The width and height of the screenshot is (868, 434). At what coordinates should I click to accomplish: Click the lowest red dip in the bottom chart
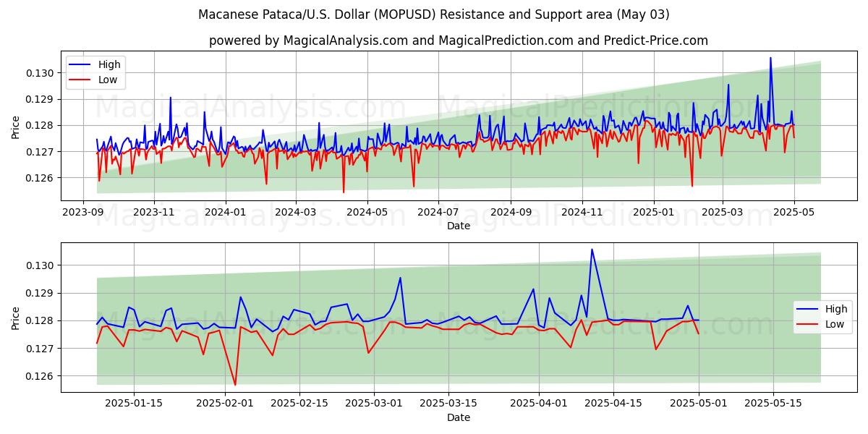(235, 384)
